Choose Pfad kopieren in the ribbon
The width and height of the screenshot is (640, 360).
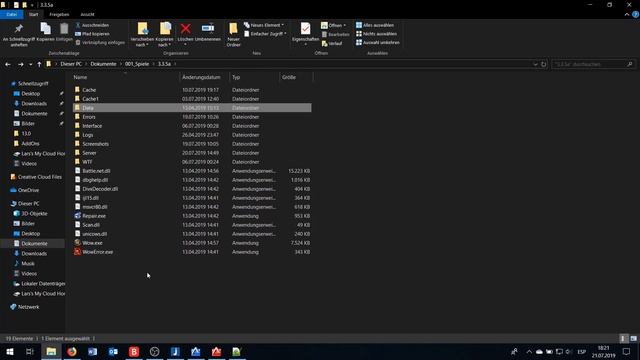(92, 34)
